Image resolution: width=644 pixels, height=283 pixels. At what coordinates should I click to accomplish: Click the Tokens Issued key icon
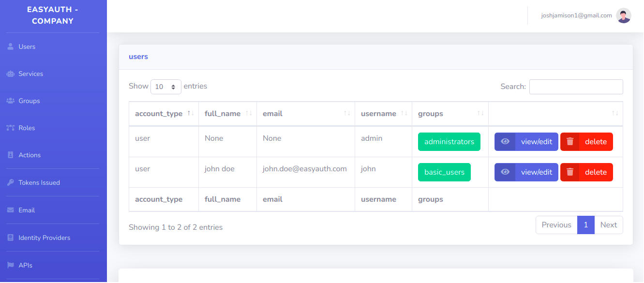tap(10, 183)
